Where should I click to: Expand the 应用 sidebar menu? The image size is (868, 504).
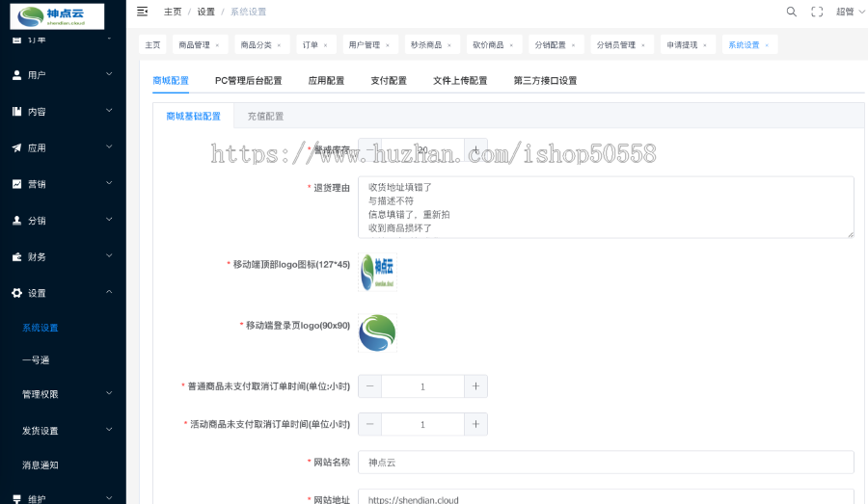[x=109, y=146]
